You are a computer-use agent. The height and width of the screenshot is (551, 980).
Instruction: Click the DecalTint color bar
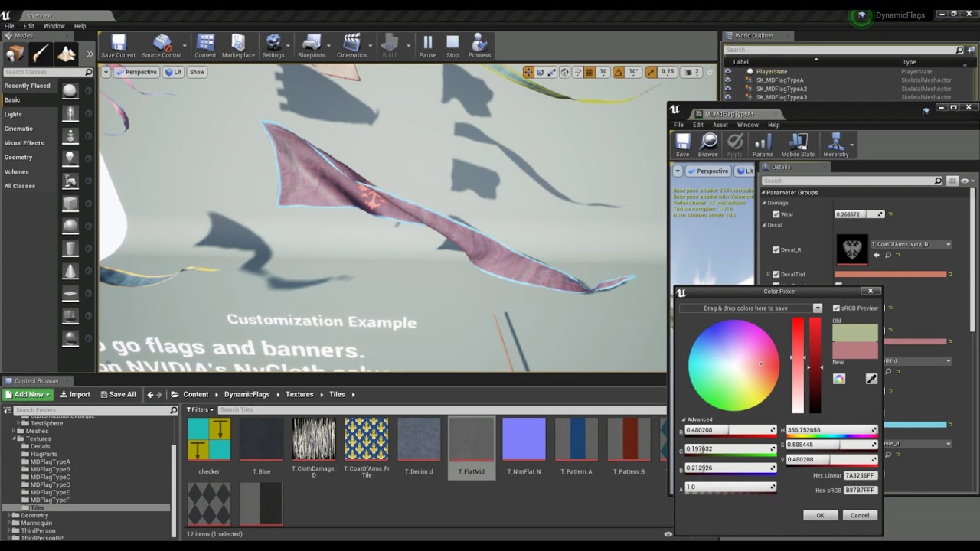(890, 274)
